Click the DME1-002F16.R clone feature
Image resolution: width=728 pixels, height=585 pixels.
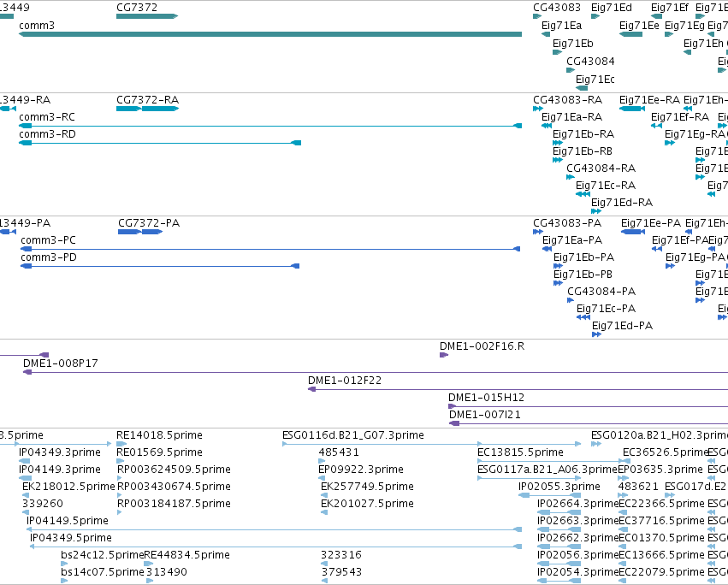[x=444, y=355]
